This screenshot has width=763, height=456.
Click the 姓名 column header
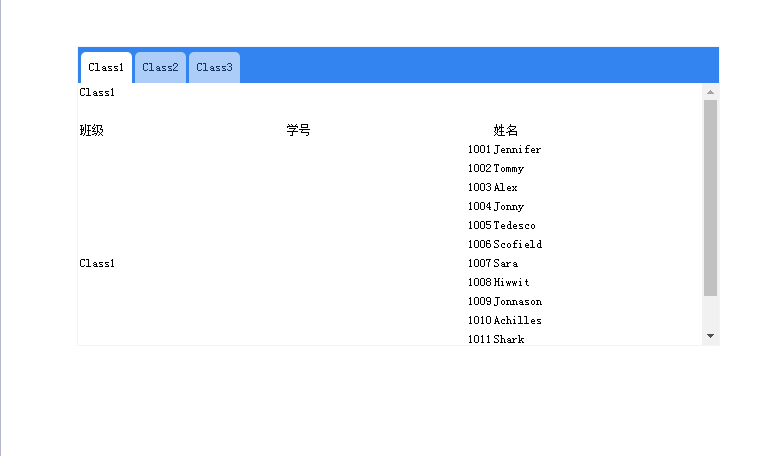tap(506, 130)
